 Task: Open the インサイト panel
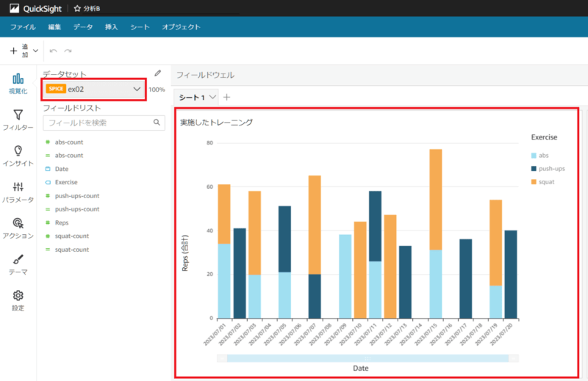tap(18, 156)
